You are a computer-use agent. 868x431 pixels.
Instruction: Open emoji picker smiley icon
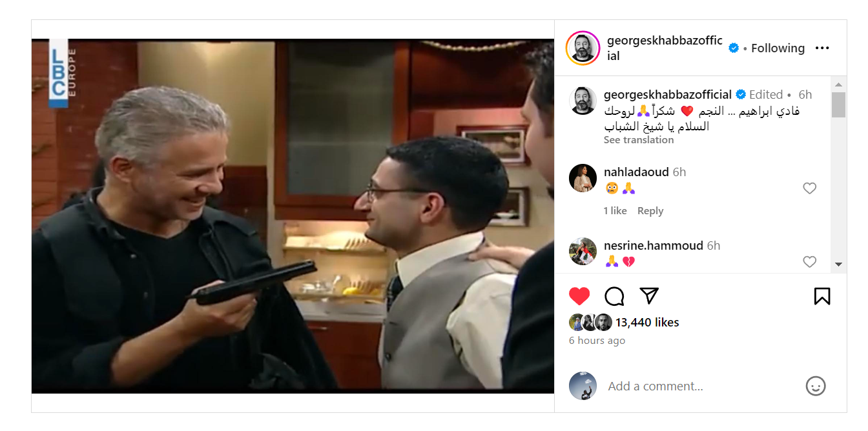(x=816, y=386)
